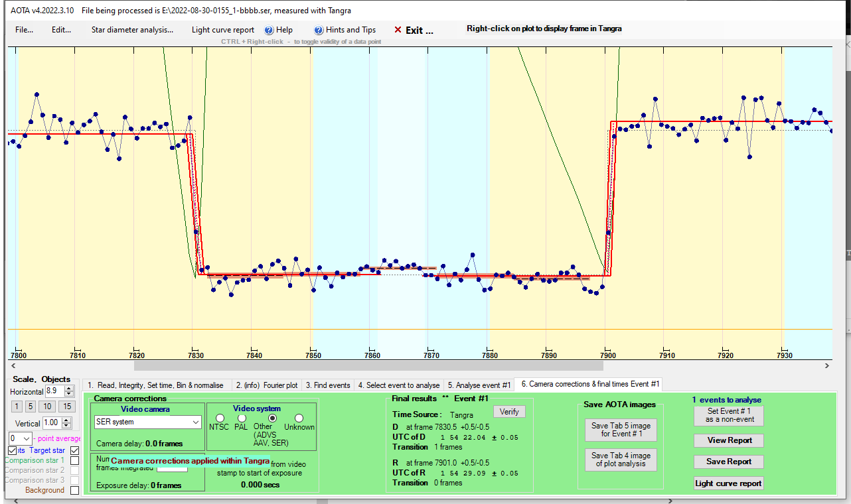Click Save Tab 5 image for Event #1
Screen dimensions: 851x504
pos(621,430)
